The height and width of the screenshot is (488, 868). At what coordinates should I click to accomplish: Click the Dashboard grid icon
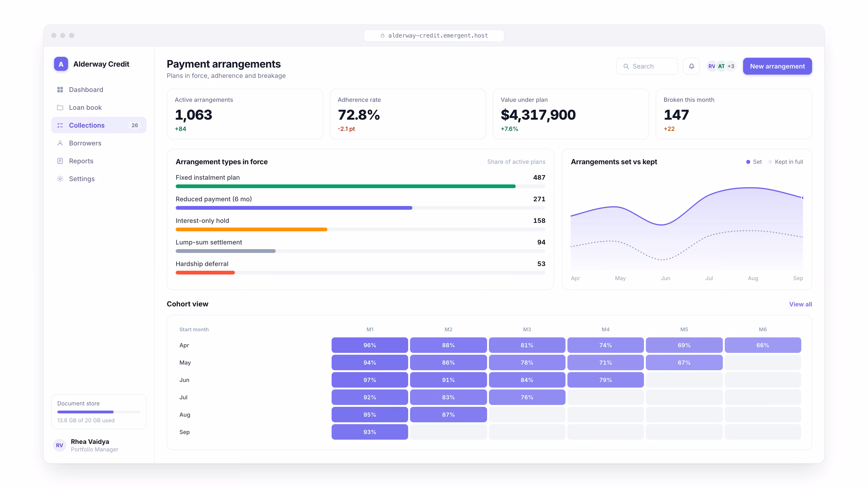point(60,90)
